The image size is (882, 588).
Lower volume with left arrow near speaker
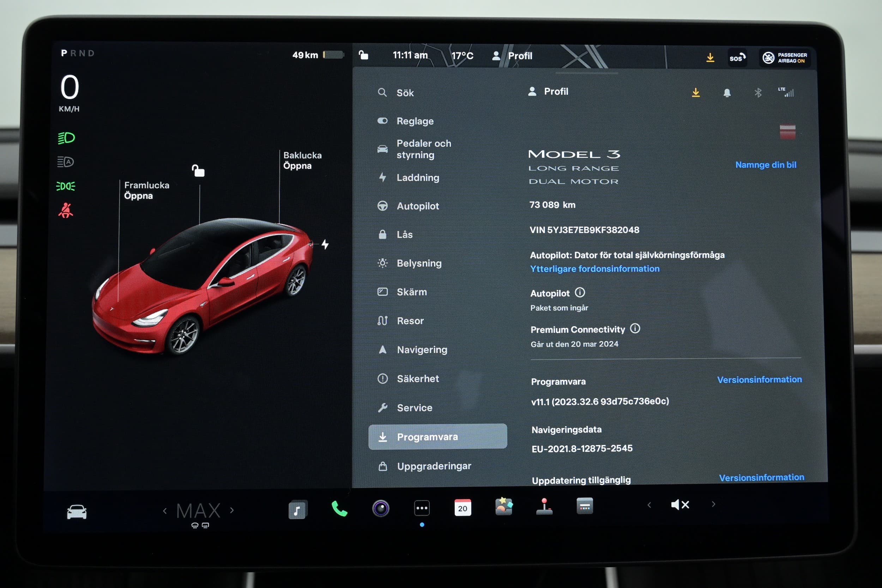click(649, 505)
